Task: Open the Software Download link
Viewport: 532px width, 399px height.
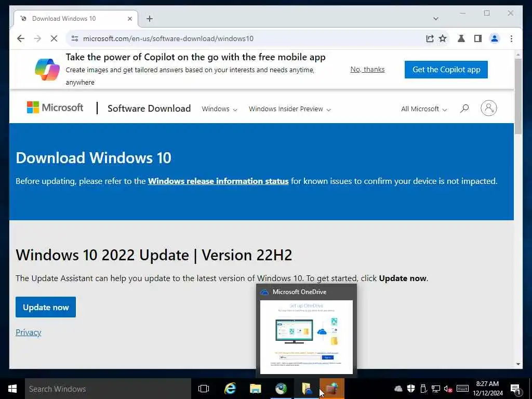Action: click(x=149, y=108)
